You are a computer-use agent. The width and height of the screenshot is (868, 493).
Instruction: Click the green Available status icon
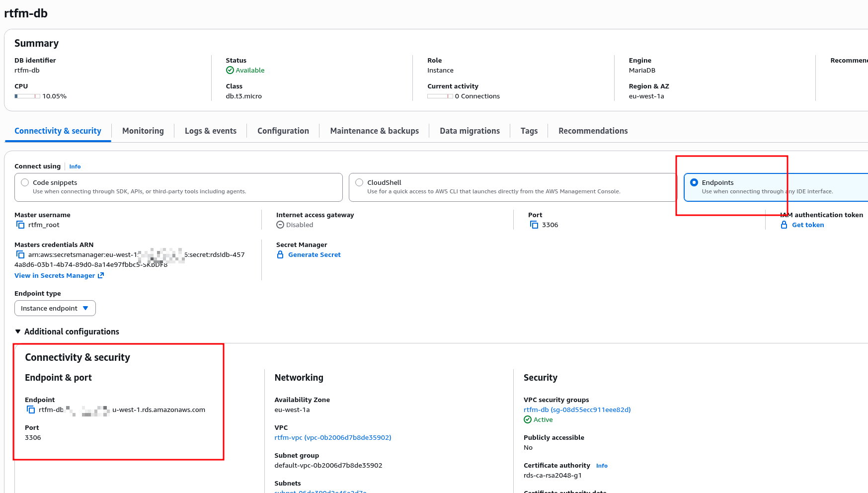(230, 71)
